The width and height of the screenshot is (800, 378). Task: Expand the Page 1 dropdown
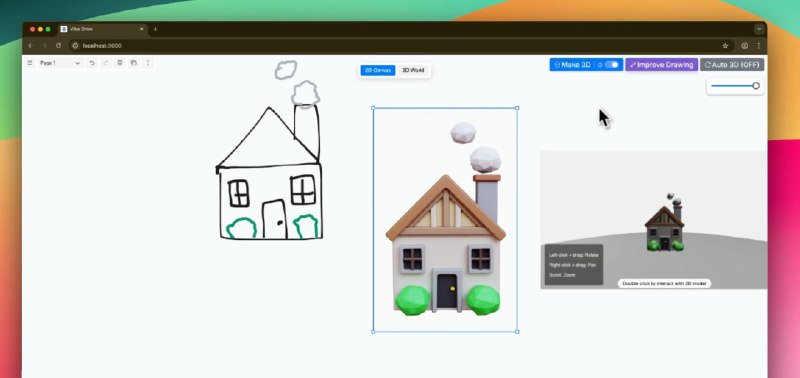(60, 63)
